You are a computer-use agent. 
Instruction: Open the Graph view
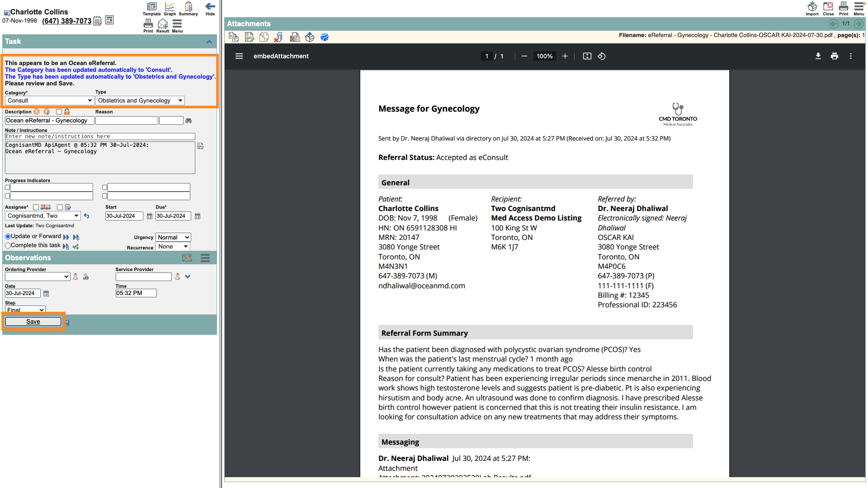pos(170,9)
